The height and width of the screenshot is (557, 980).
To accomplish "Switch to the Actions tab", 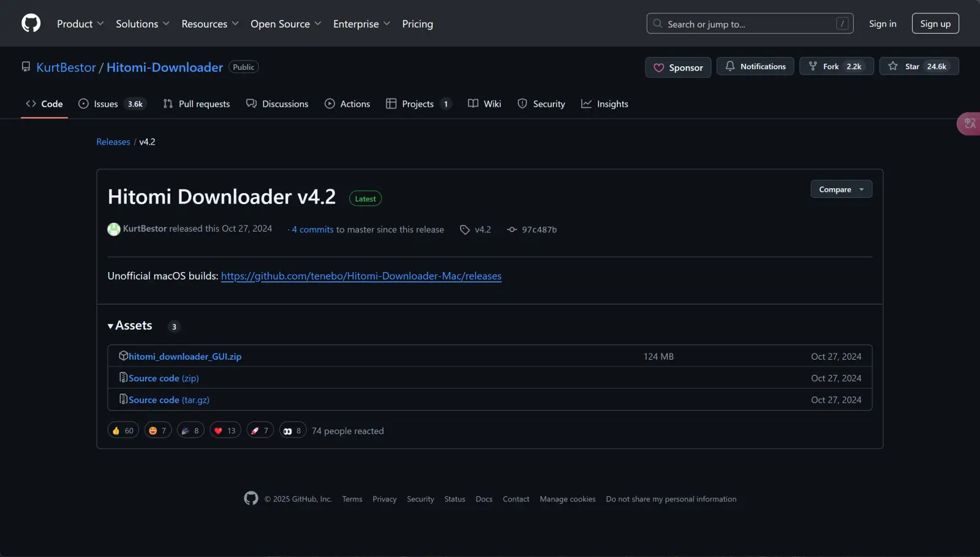I will tap(347, 104).
